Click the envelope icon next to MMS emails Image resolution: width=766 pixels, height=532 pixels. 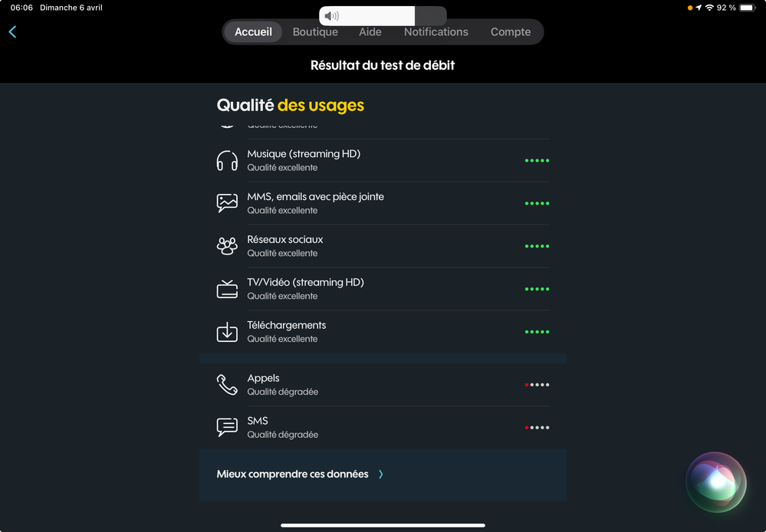coord(227,203)
